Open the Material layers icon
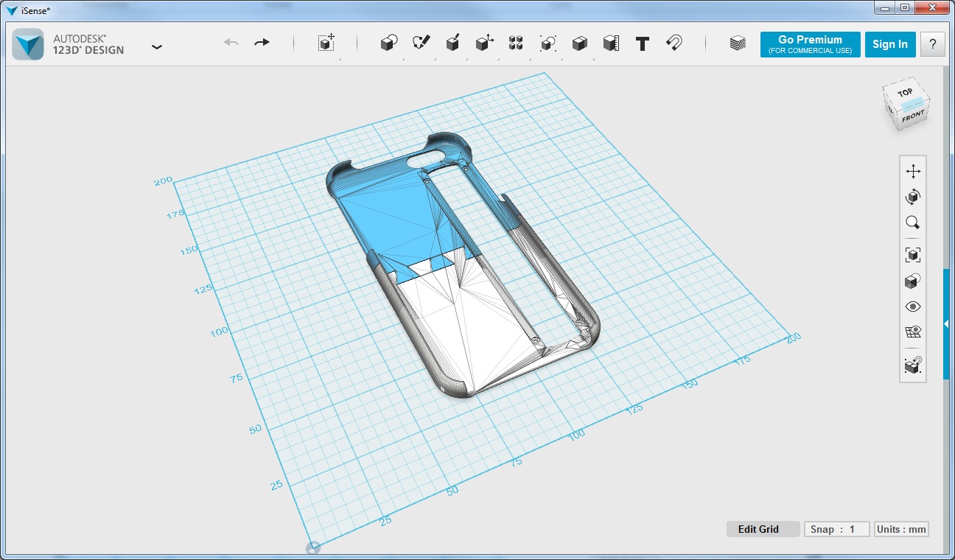Image resolution: width=955 pixels, height=560 pixels. [737, 43]
